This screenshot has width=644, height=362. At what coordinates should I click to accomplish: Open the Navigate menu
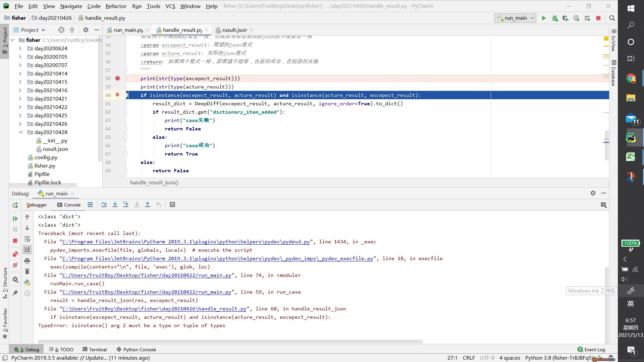click(x=71, y=6)
